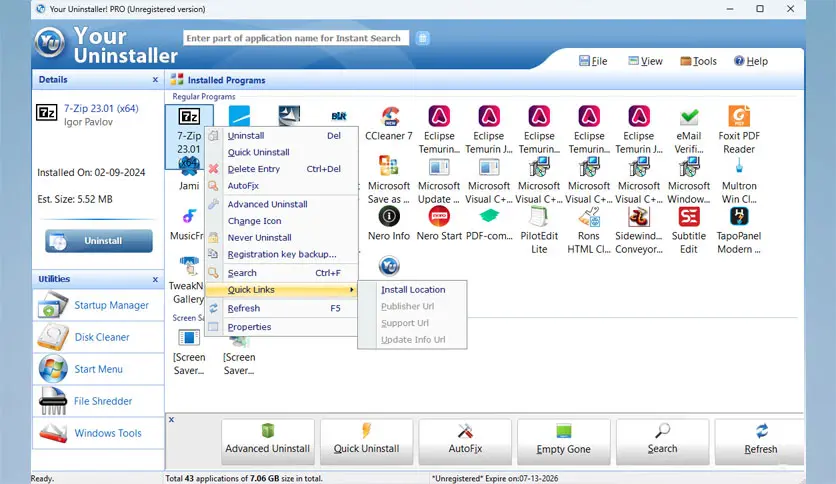836x484 pixels.
Task: Choose Search in the context menu
Action: pyautogui.click(x=282, y=272)
